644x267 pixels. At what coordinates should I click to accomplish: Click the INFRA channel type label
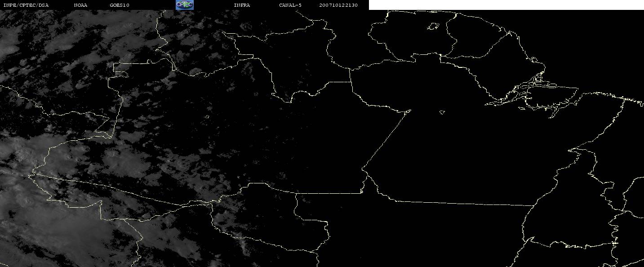coord(242,5)
